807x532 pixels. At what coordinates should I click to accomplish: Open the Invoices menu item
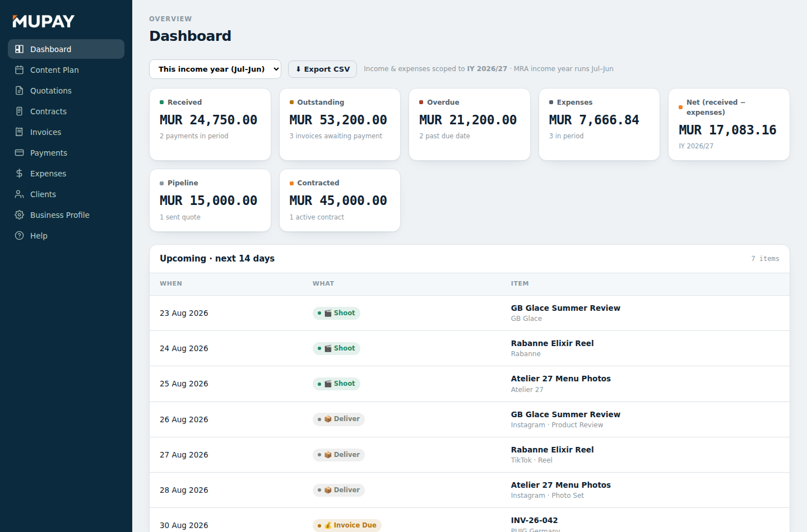66,132
